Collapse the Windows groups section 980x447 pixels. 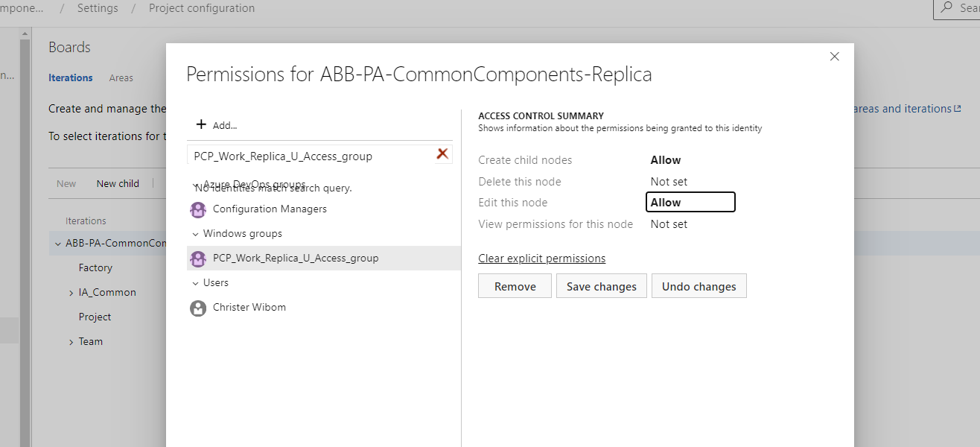tap(195, 234)
